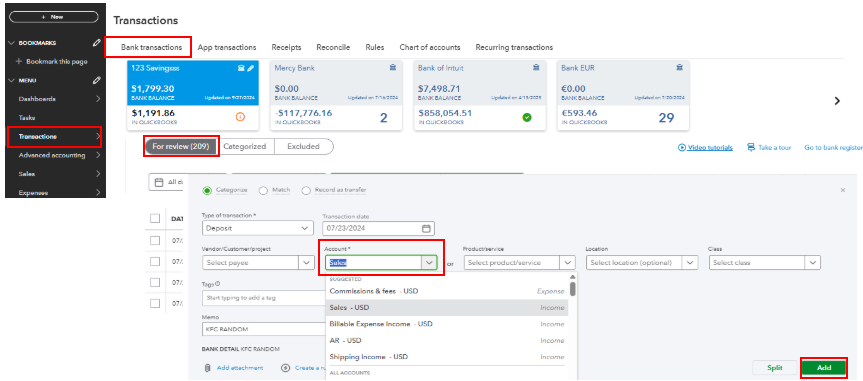The width and height of the screenshot is (863, 381).
Task: Close the transaction detail panel with X
Action: 843,190
